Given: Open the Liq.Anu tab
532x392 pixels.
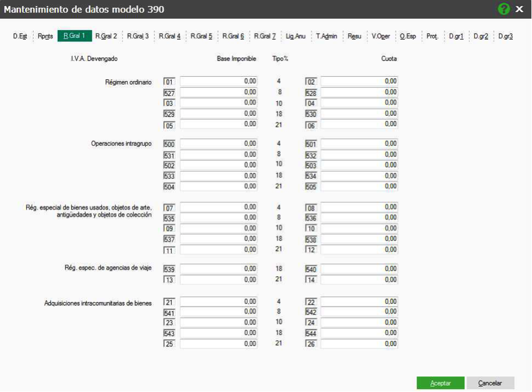Looking at the screenshot, I should (295, 36).
